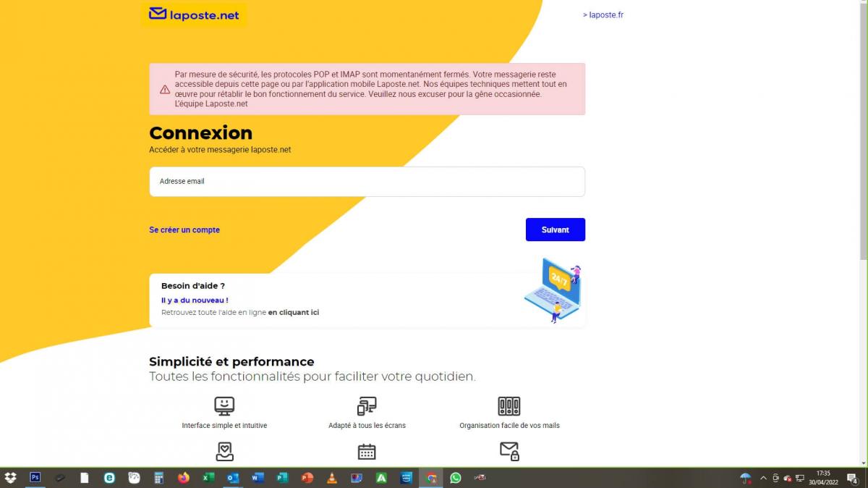The height and width of the screenshot is (488, 868).
Task: Focus the Adresse email field
Action: [367, 182]
